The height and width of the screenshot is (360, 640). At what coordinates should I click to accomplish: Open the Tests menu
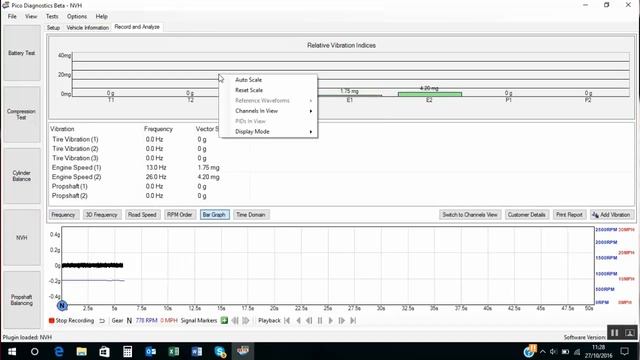click(x=52, y=16)
